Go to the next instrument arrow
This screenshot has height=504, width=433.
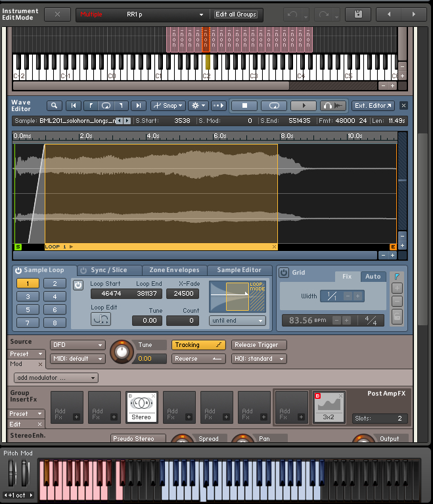[414, 14]
